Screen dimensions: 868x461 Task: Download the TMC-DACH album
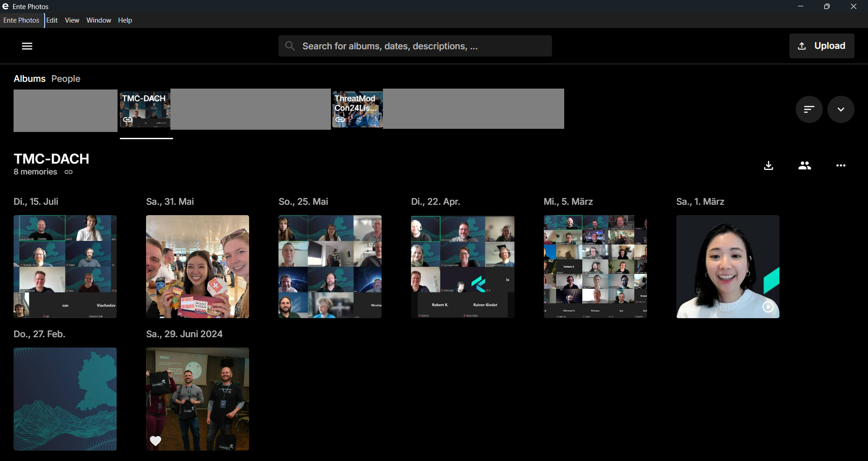tap(769, 166)
